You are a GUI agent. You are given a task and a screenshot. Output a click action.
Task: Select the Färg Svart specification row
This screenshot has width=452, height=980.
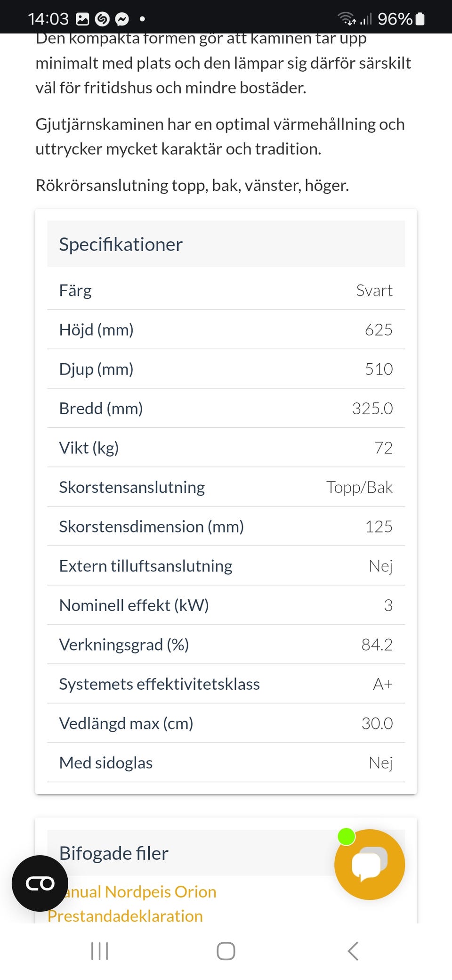coord(226,290)
